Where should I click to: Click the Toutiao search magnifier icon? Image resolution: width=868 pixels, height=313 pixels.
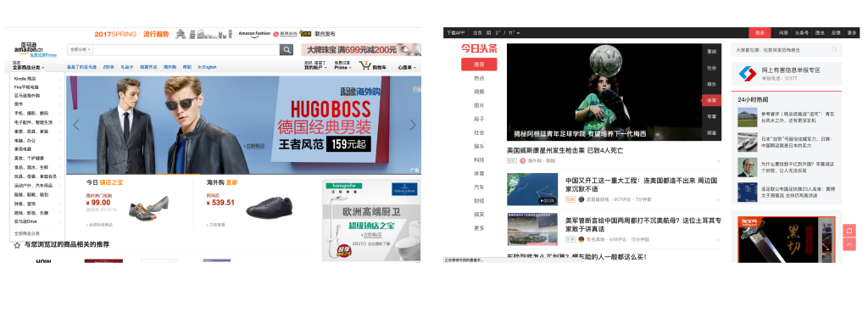[835, 50]
